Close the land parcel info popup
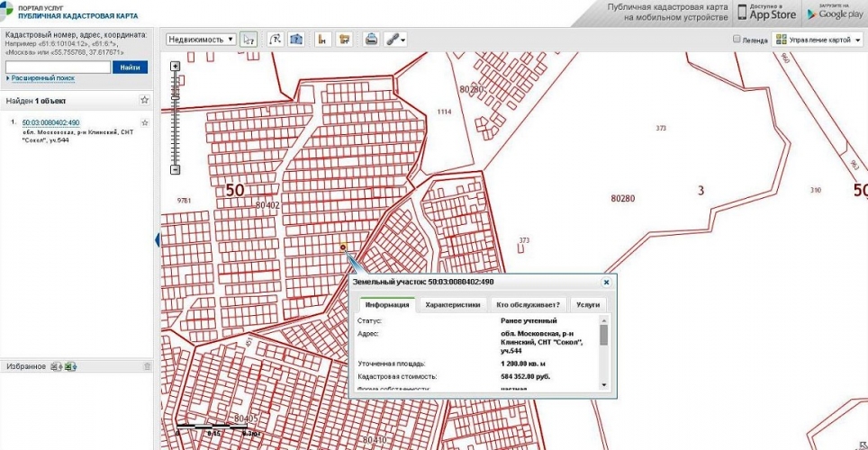Screen dimensions: 868x450 pyautogui.click(x=606, y=283)
